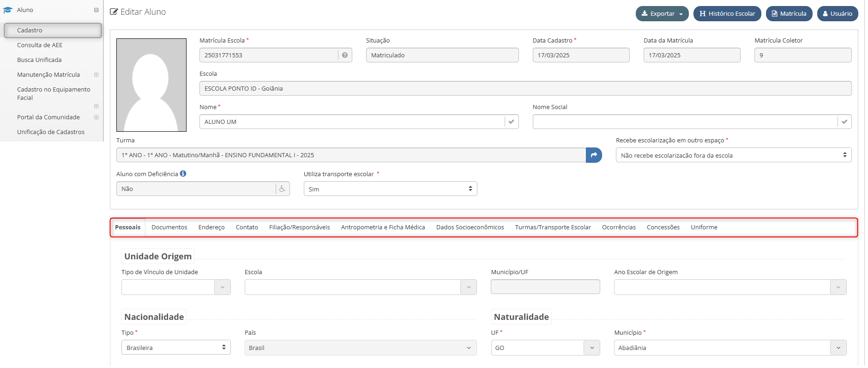The height and width of the screenshot is (368, 868).
Task: Click the Editar Aluno edit icon
Action: coord(114,12)
